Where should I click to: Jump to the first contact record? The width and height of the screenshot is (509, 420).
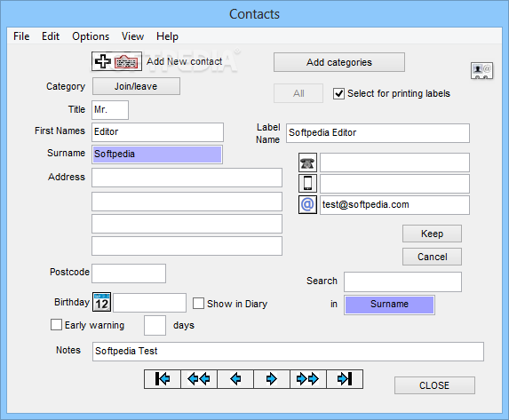coord(163,379)
